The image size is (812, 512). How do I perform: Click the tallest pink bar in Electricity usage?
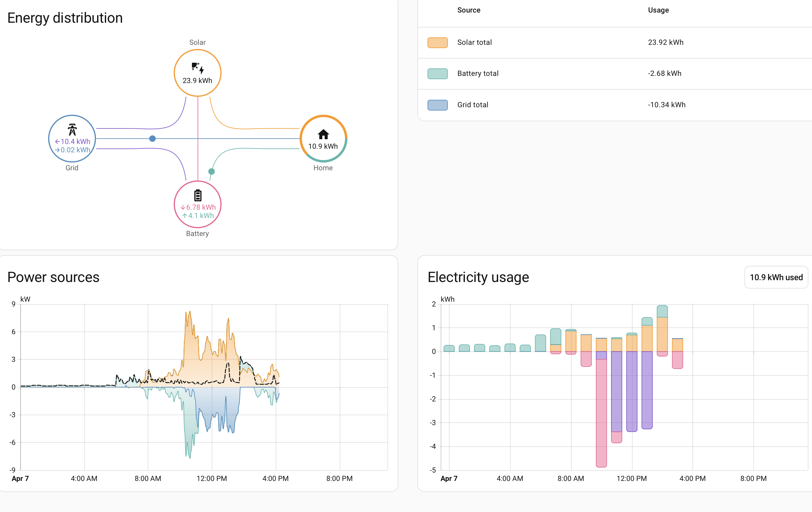[x=601, y=413]
